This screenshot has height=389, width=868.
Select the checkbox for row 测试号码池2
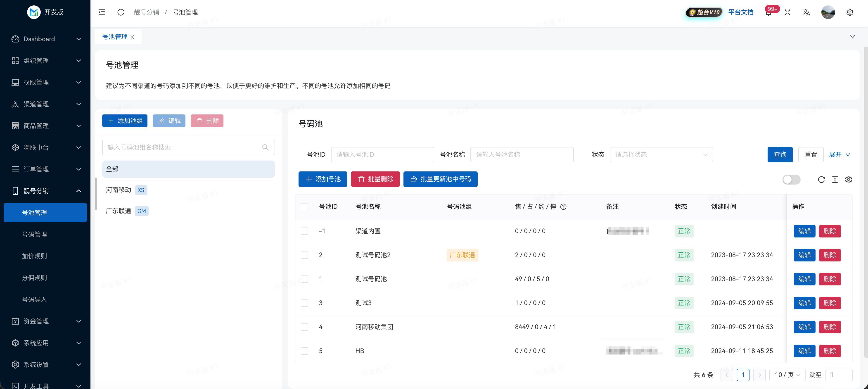(305, 255)
